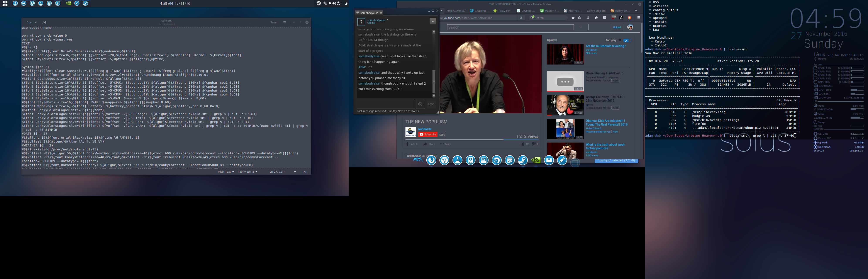Screen dimensions: 868x279
Task: Click Steam chat message input box
Action: pos(385,104)
